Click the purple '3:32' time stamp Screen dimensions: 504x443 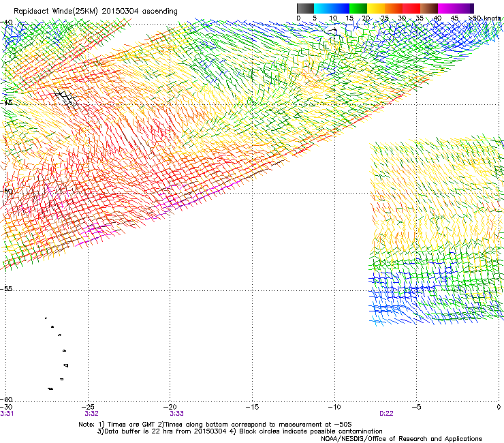pyautogui.click(x=92, y=414)
